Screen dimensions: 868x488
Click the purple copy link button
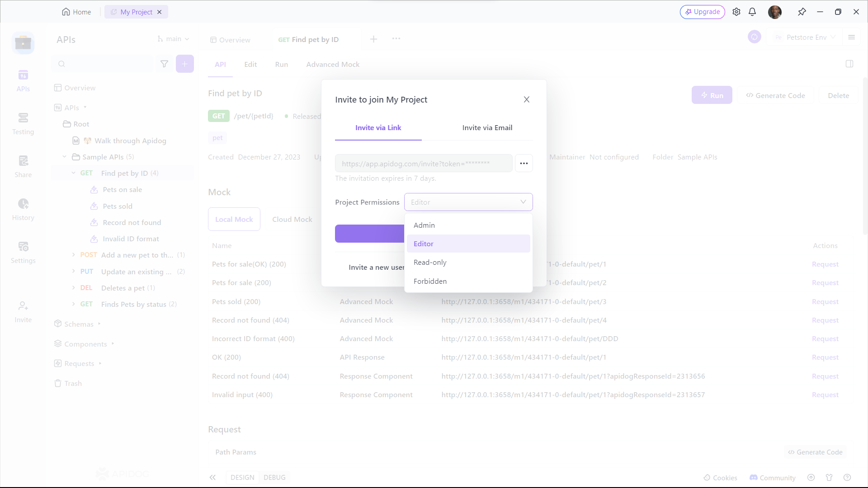[x=369, y=234]
